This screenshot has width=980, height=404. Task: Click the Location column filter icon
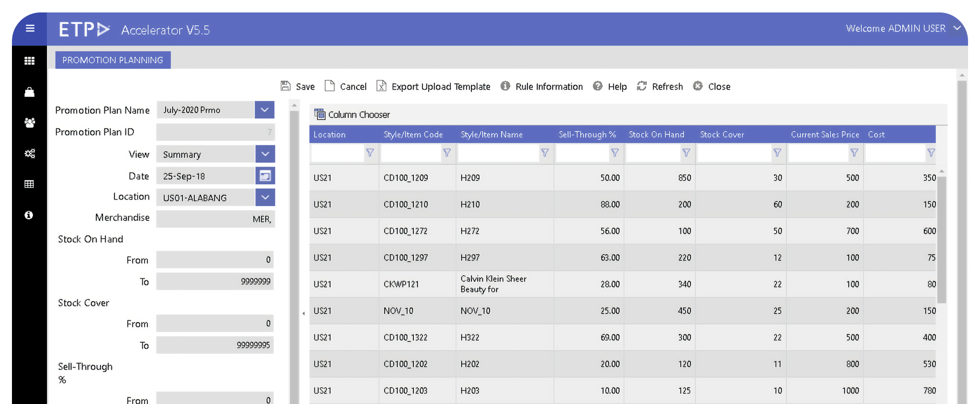point(370,153)
